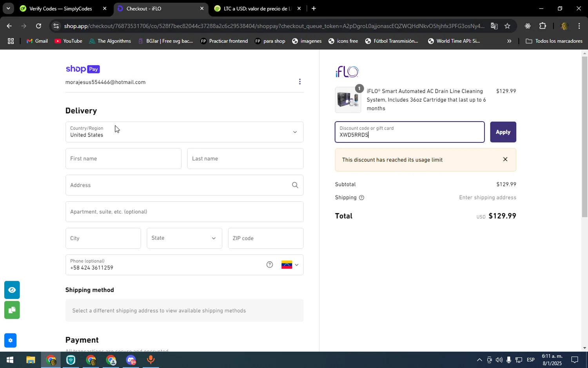Reload the current page
This screenshot has height=368, width=588.
(x=38, y=26)
